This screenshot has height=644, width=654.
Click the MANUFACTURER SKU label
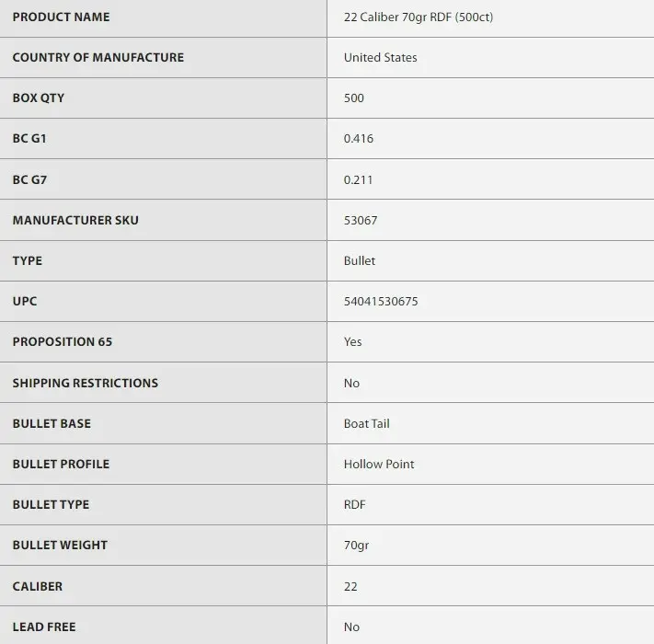point(75,220)
